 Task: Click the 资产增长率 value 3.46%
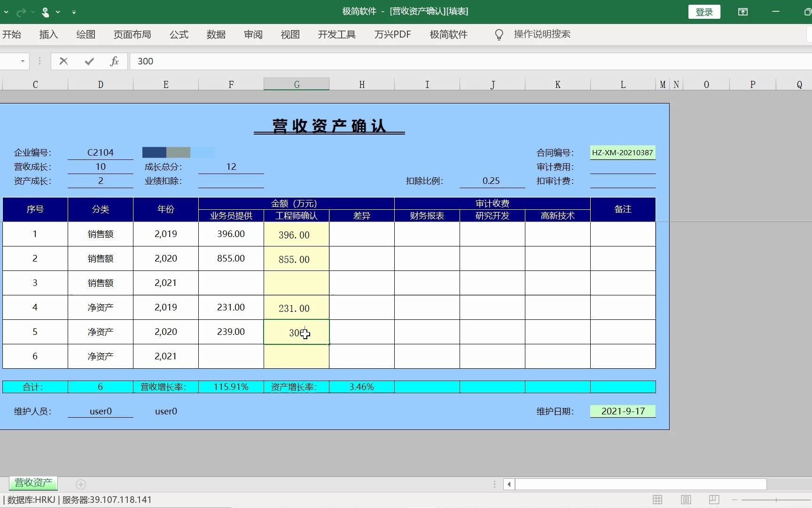tap(362, 387)
